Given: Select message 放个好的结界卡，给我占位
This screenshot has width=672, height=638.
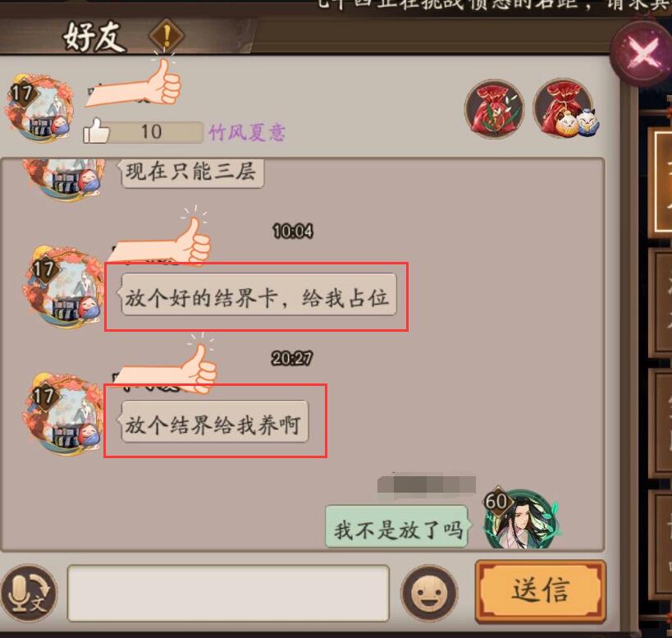Looking at the screenshot, I should point(258,295).
